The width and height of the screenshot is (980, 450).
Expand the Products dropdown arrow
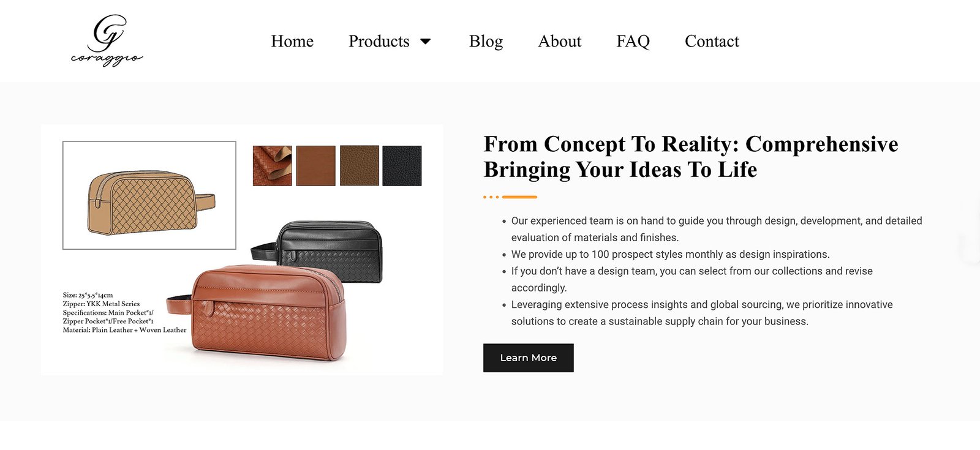point(426,42)
